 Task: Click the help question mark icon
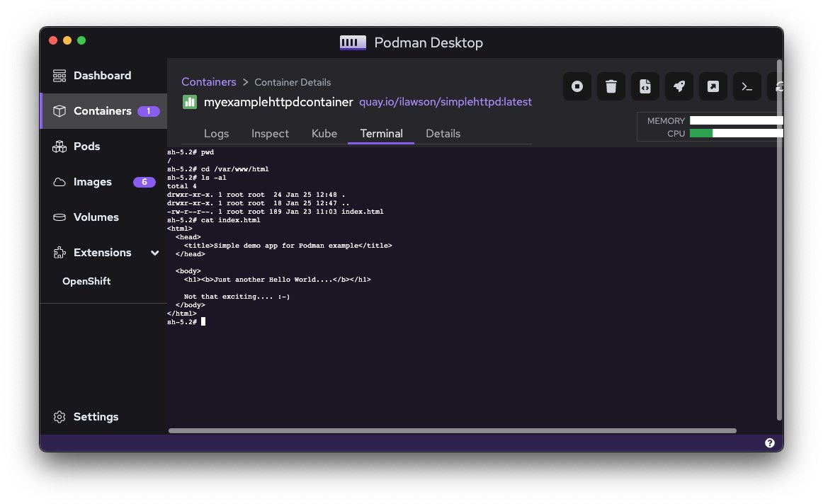[770, 443]
